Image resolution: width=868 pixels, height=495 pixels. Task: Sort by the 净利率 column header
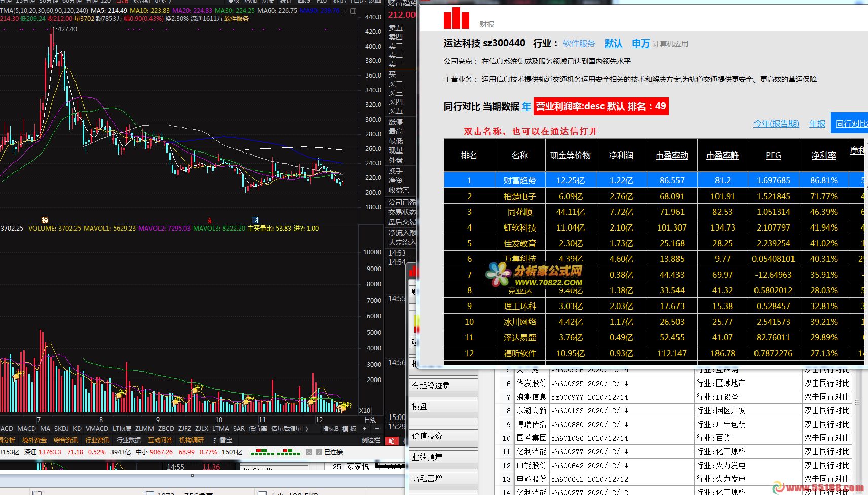(x=824, y=156)
